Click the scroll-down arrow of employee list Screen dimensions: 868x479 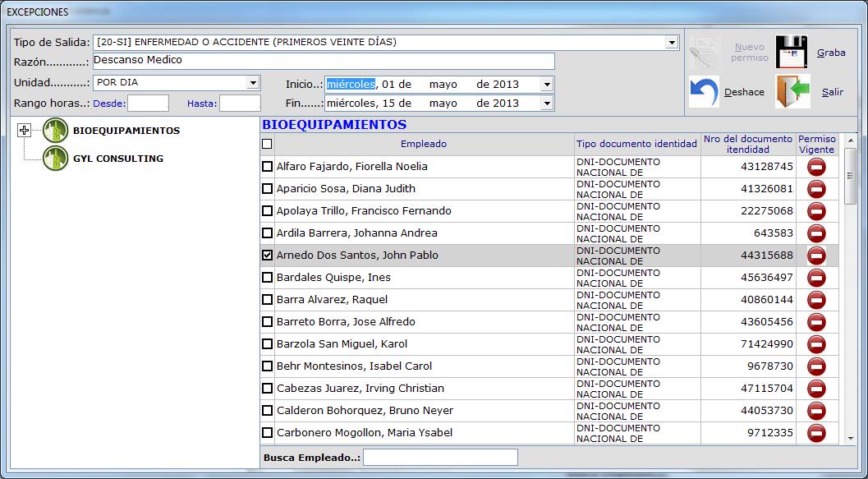pyautogui.click(x=850, y=439)
